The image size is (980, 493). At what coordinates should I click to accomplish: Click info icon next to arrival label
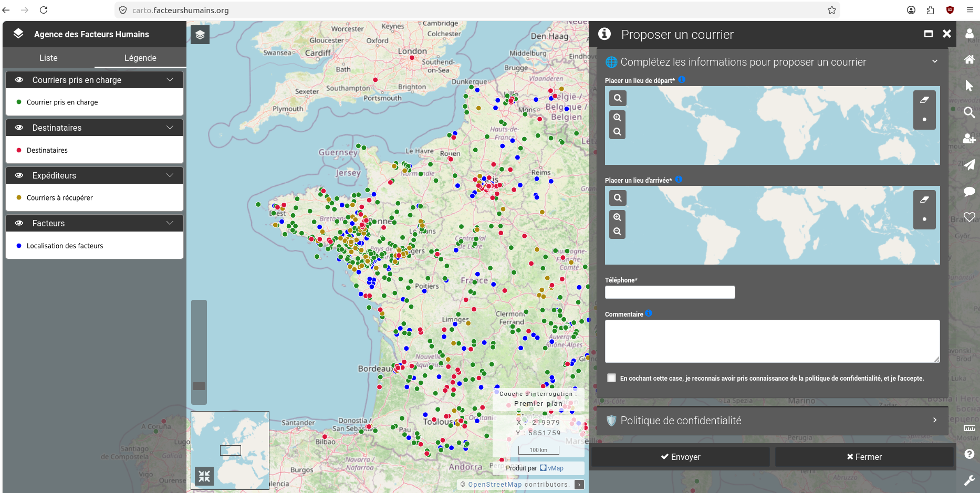pyautogui.click(x=679, y=180)
